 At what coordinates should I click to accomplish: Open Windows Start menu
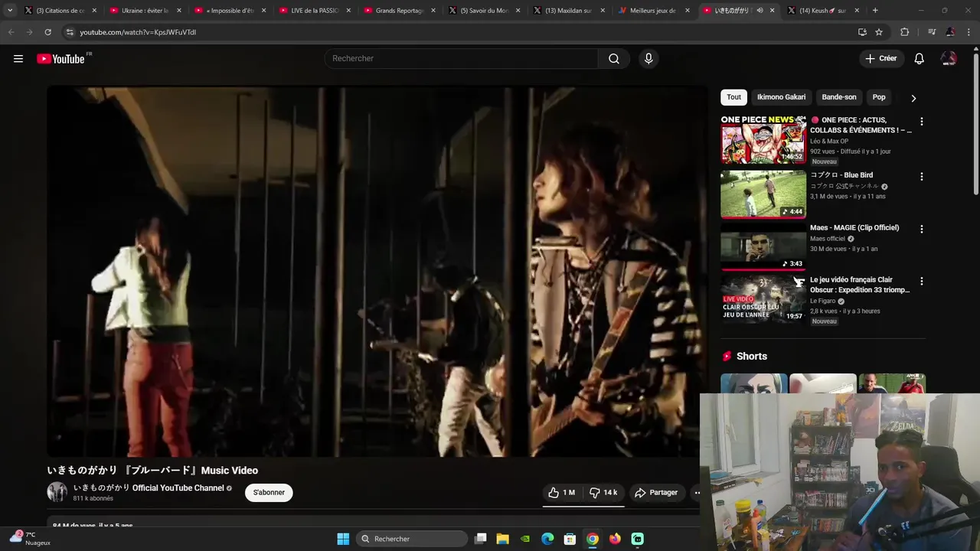tap(343, 539)
